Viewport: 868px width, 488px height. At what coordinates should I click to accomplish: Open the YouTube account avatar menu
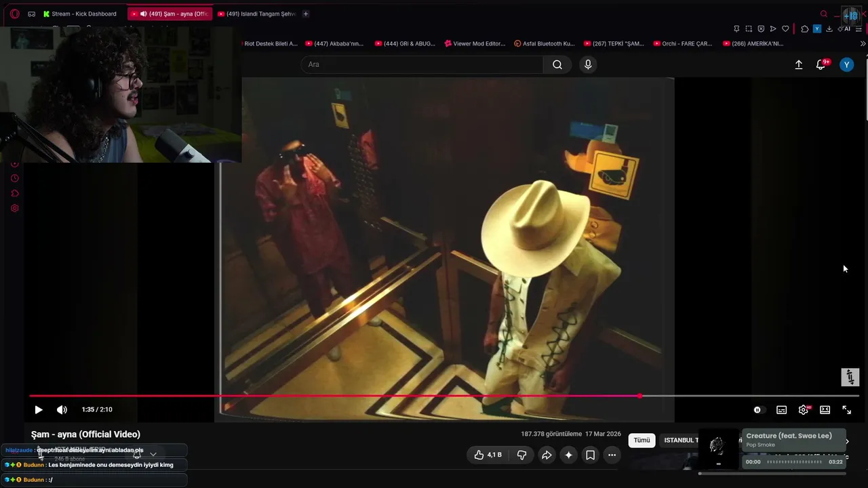pyautogui.click(x=846, y=64)
